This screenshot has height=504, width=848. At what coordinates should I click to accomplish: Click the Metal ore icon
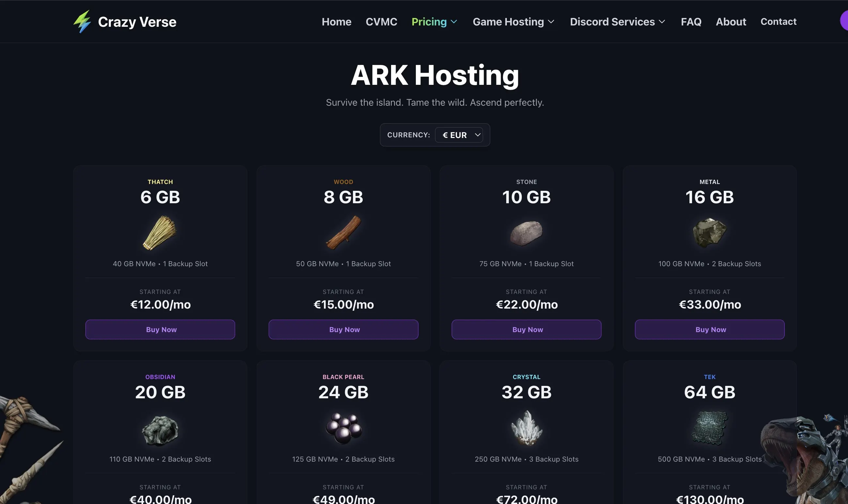709,233
